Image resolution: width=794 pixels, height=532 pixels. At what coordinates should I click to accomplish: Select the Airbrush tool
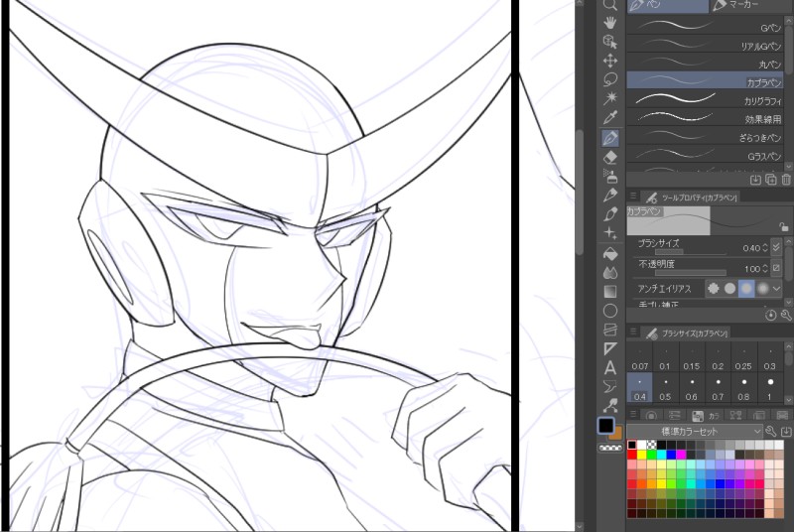tap(610, 176)
